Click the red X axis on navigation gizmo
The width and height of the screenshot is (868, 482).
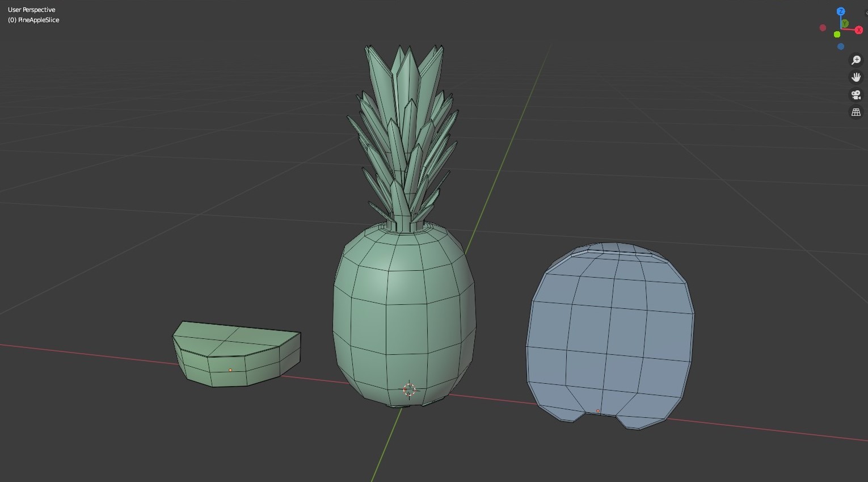click(859, 30)
